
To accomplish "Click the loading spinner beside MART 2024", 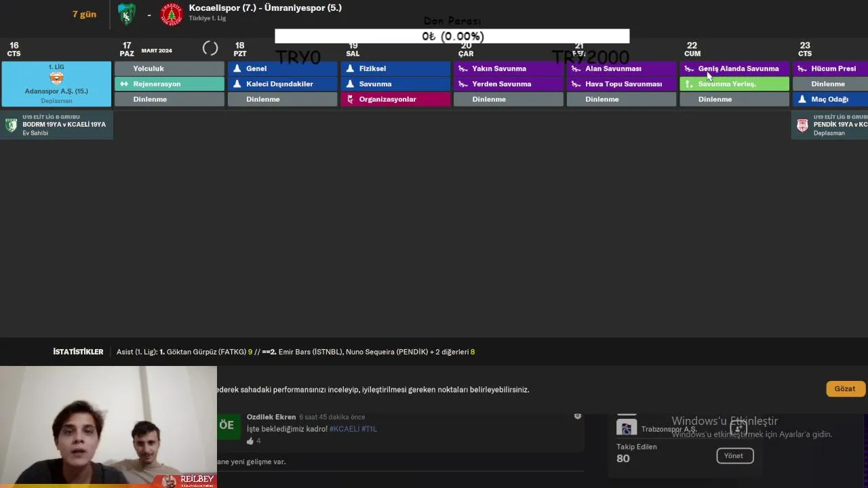I will (x=210, y=48).
